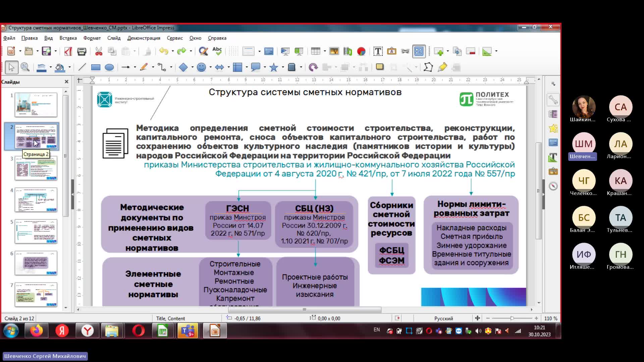The width and height of the screenshot is (644, 362).
Task: Cut the selection with the scissors icon
Action: pos(99,51)
